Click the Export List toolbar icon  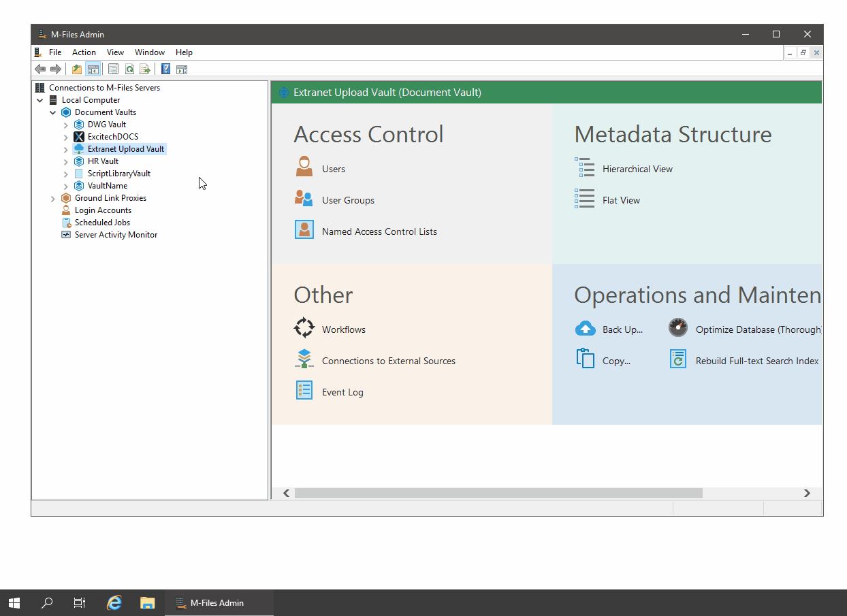coord(145,69)
